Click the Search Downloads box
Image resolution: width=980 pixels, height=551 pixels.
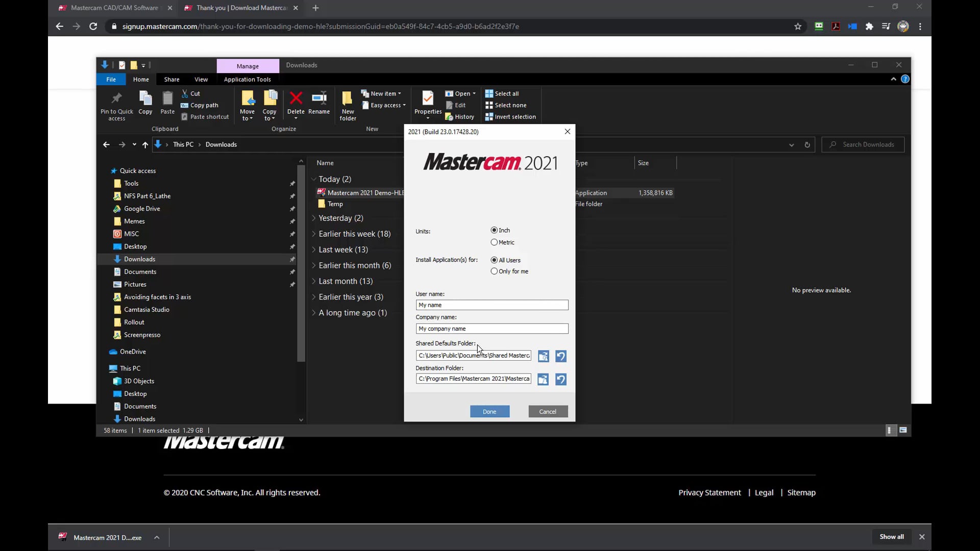863,145
